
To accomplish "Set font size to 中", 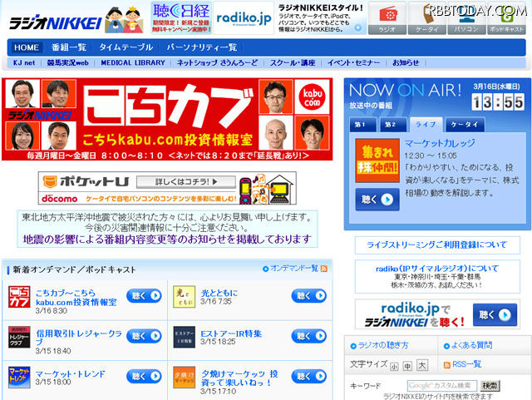I will pyautogui.click(x=407, y=366).
